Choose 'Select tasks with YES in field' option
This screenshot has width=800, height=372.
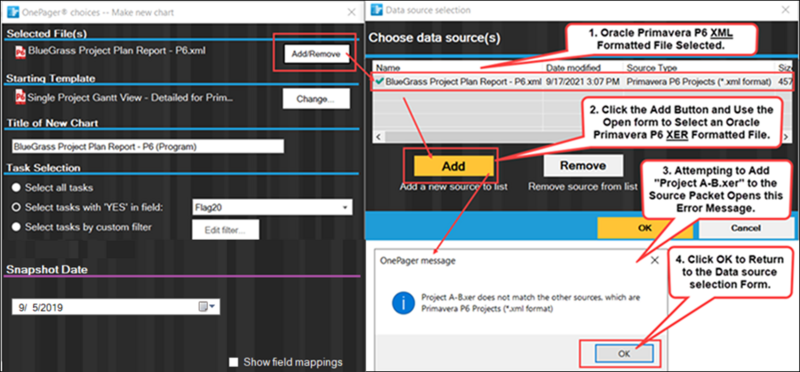16,207
